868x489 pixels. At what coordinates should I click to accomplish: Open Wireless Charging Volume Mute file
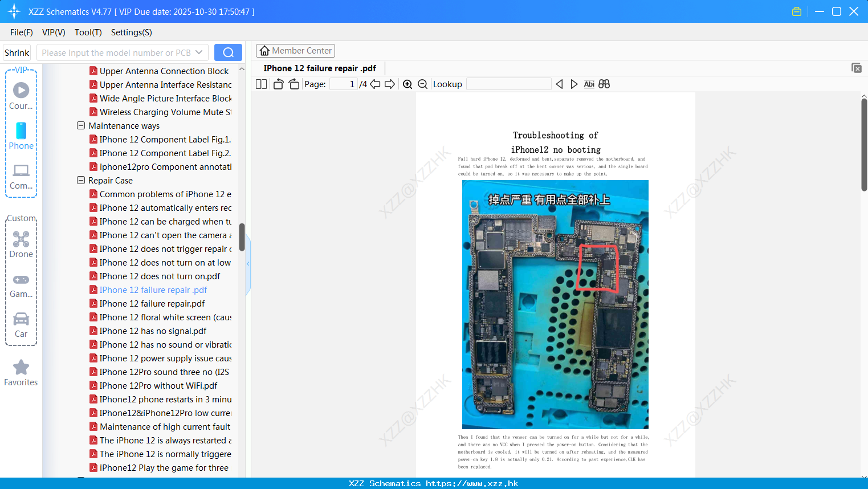click(x=161, y=112)
